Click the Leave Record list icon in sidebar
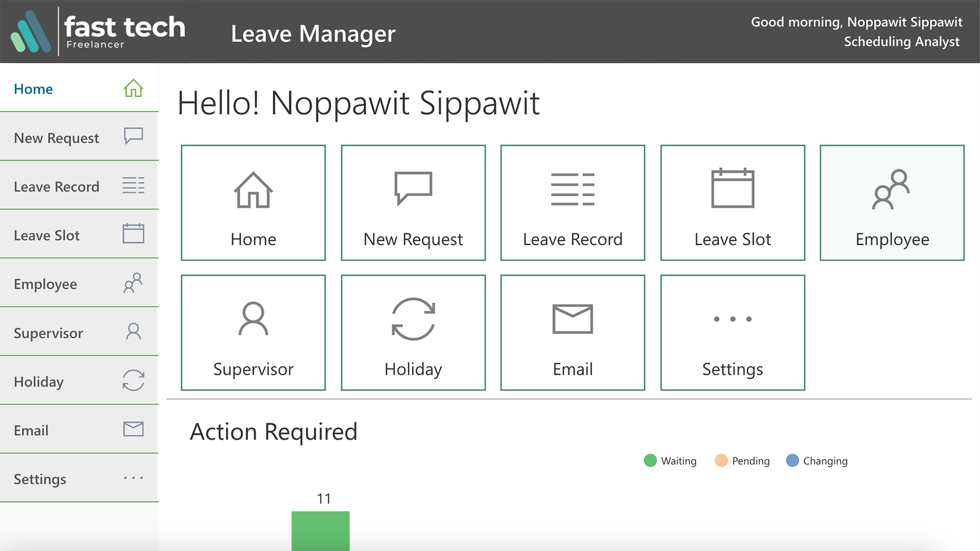980x551 pixels. pos(133,186)
